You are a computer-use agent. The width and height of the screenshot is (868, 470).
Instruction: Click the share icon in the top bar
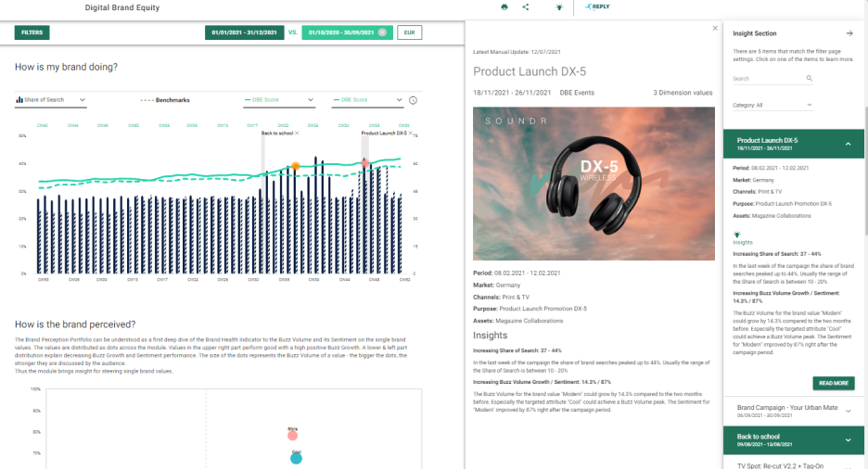tap(525, 7)
